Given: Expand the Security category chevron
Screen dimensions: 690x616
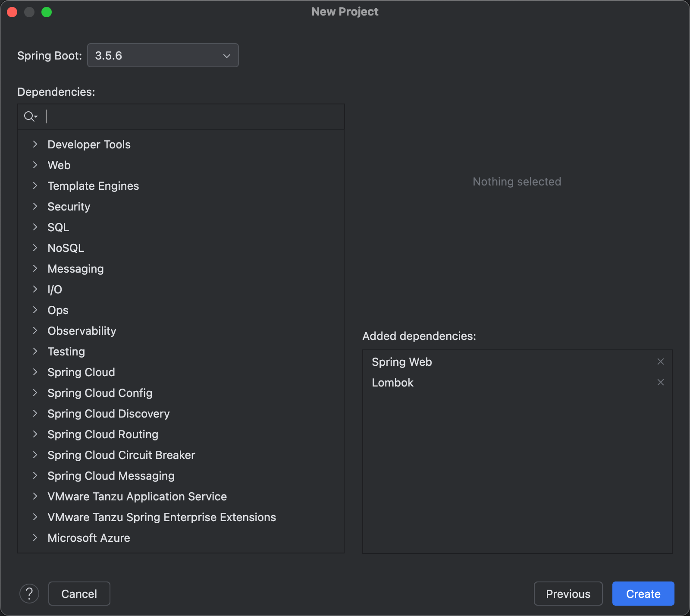Looking at the screenshot, I should (x=35, y=206).
